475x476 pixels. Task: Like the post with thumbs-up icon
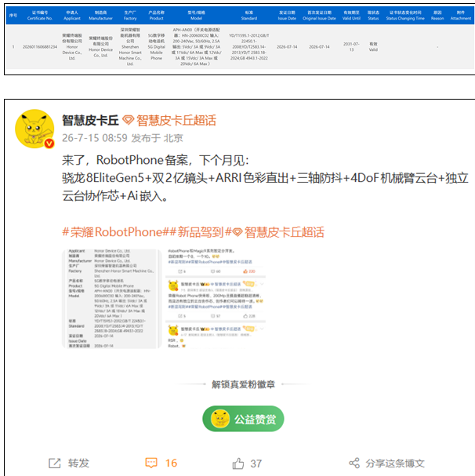(x=238, y=463)
